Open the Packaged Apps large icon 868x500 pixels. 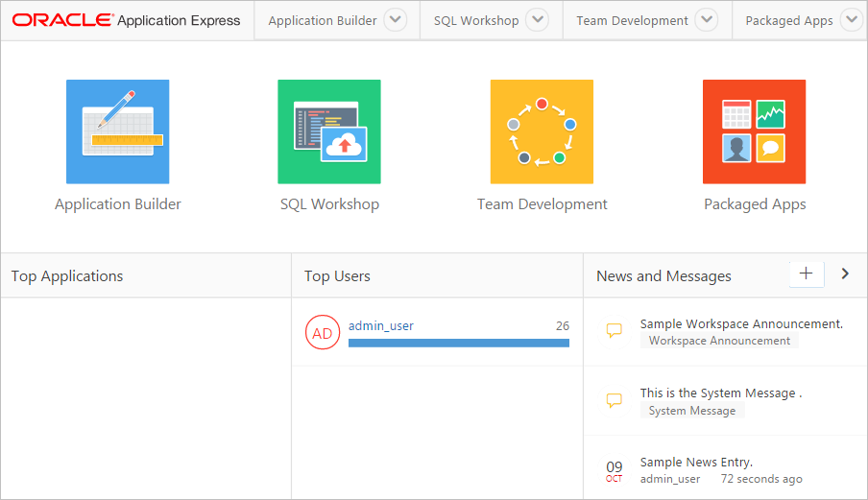click(755, 131)
